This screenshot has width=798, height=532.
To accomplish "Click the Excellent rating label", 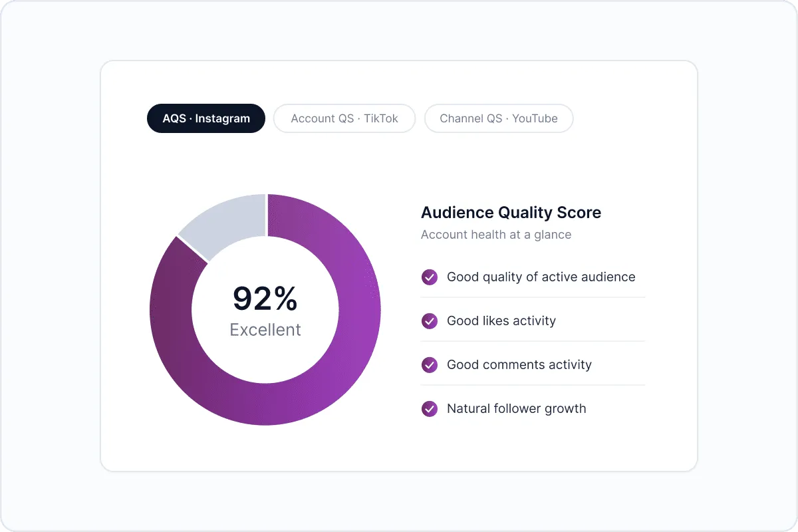I will [265, 330].
